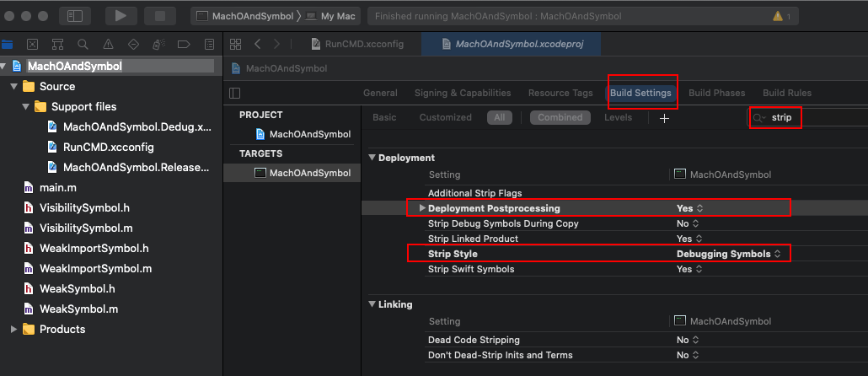Change Strip Debug Symbols During Copy value
Screen dimensions: 868x376
[689, 223]
